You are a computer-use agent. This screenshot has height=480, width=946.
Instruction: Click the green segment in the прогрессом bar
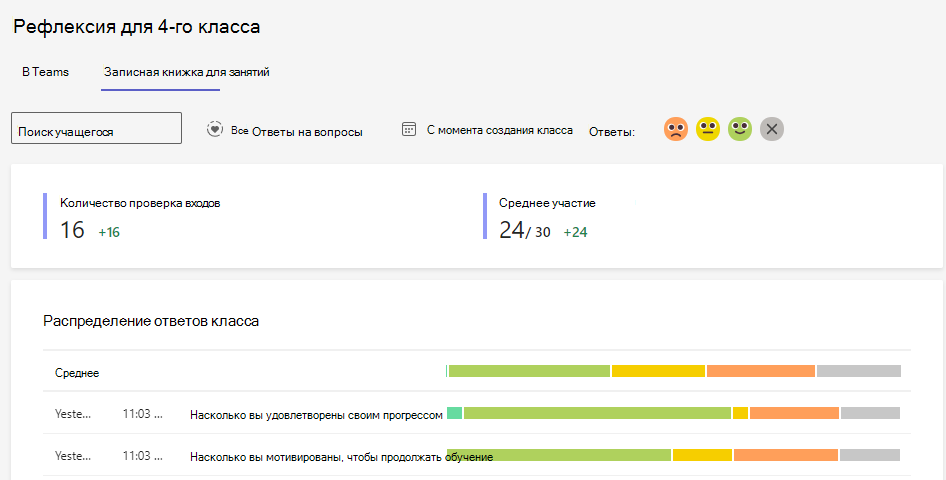[x=597, y=412]
